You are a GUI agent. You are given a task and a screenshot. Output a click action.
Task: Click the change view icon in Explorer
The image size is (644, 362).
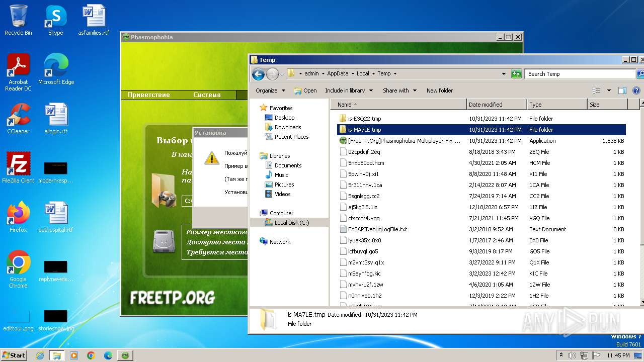(597, 90)
